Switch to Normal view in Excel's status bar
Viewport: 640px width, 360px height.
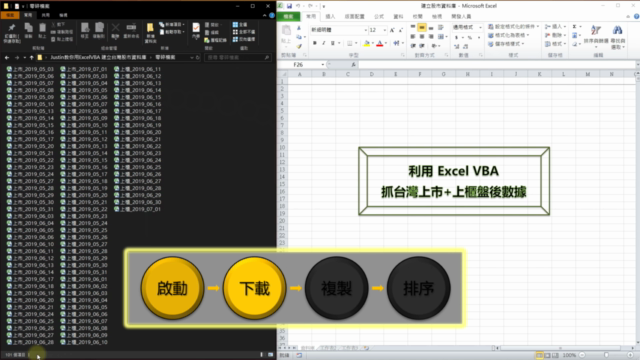[x=539, y=356]
